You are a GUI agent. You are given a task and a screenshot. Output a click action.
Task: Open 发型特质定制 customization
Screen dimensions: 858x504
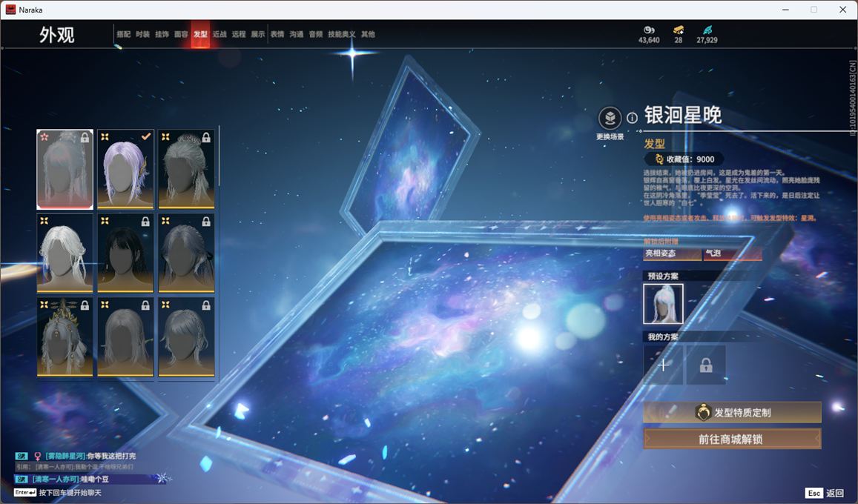pyautogui.click(x=732, y=413)
